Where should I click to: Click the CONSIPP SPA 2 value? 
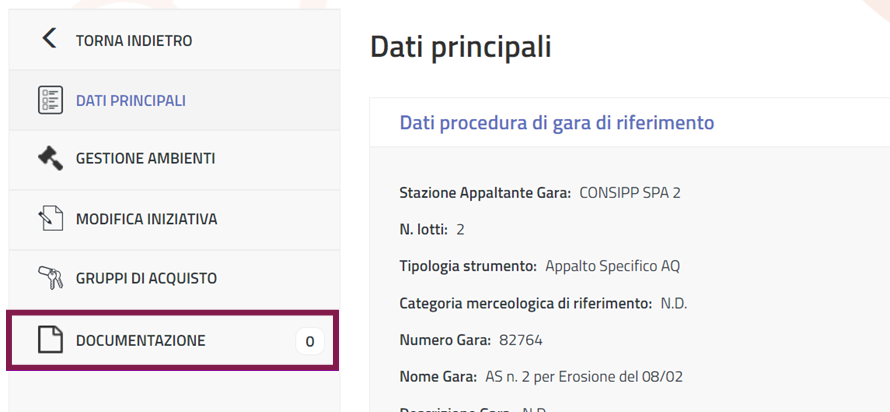pos(630,192)
